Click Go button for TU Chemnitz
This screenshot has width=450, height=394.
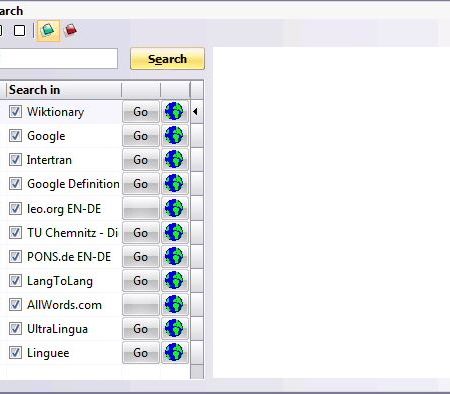141,233
